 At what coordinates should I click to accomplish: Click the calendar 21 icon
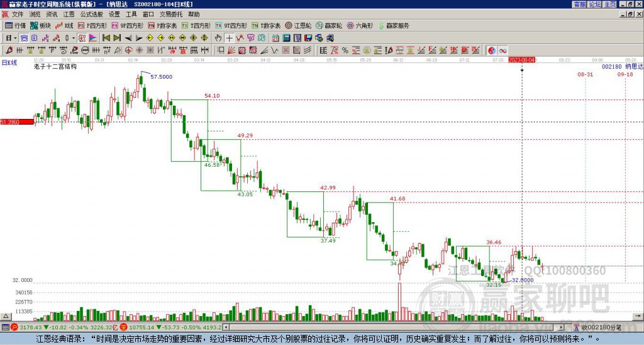(x=275, y=38)
